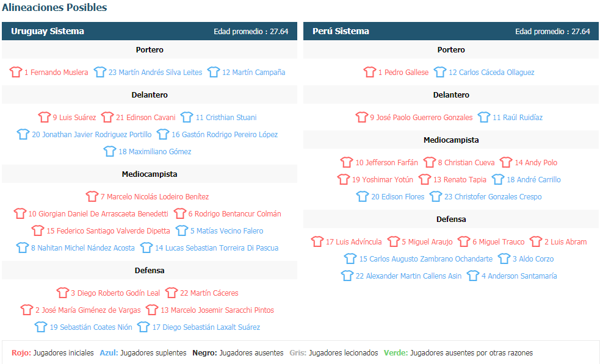Screen dimensions: 600x364
Task: Select Carlos Cáceda Olaguez goalkeeper link
Action: coord(491,73)
